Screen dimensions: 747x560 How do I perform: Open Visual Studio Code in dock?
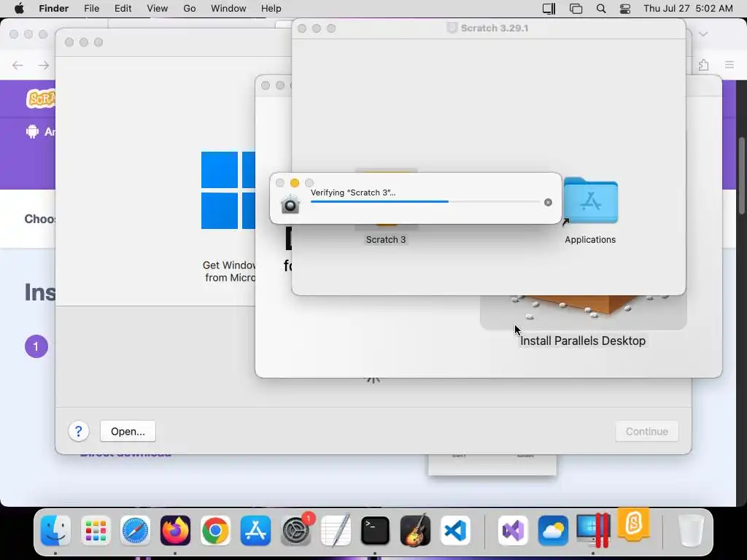[455, 530]
